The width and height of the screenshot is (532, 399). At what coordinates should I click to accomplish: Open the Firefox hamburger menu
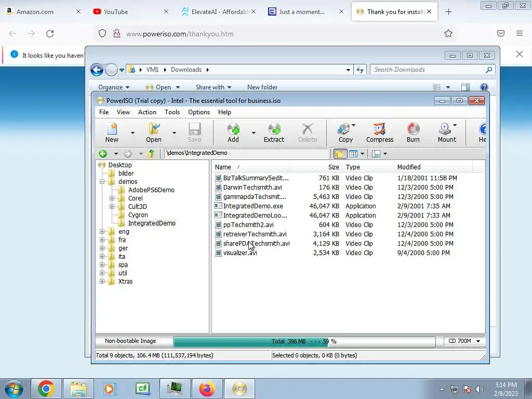[520, 33]
